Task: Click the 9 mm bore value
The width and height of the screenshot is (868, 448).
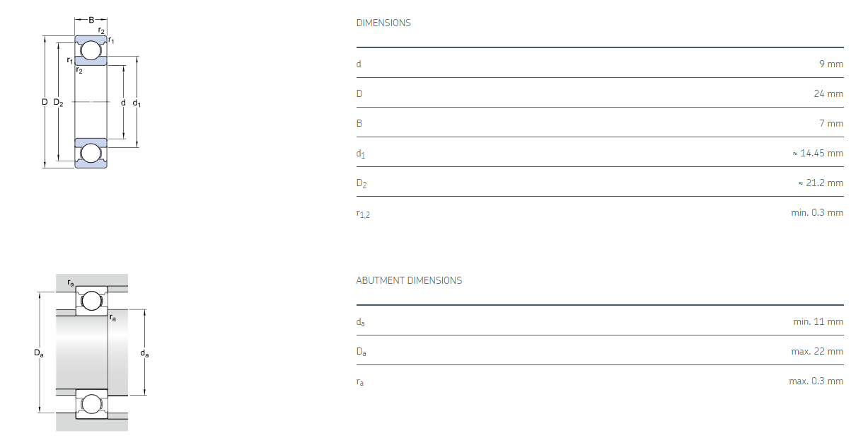Action: 831,64
